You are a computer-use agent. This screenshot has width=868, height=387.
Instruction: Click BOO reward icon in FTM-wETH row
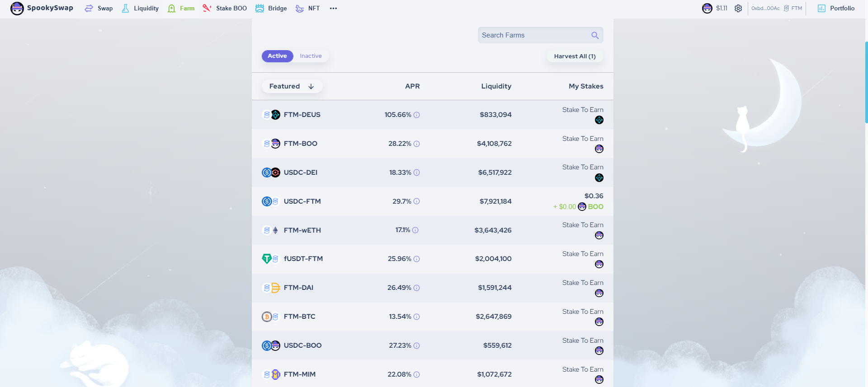[x=599, y=235]
